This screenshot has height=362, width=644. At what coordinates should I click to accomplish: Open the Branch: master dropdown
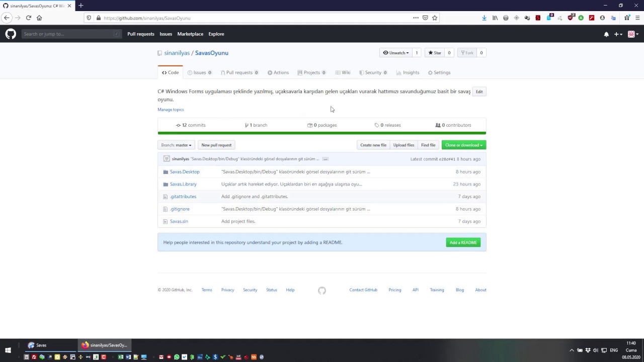[x=176, y=145]
